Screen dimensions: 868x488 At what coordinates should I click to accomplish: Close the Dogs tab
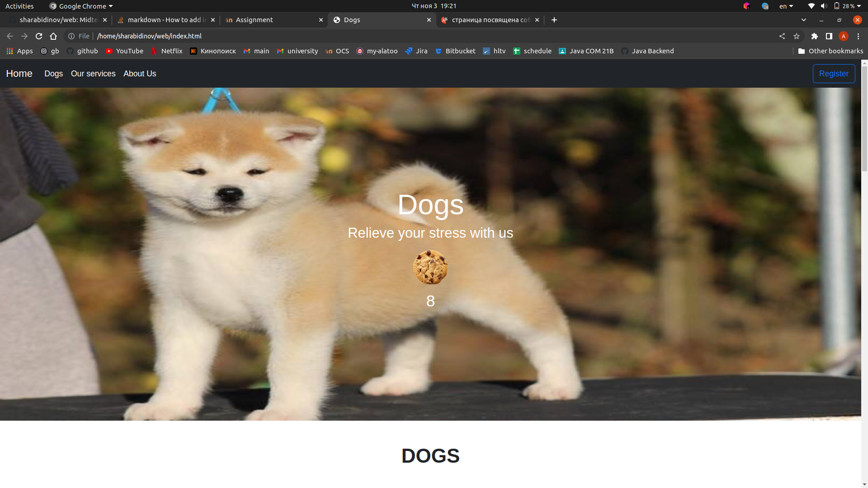[429, 20]
